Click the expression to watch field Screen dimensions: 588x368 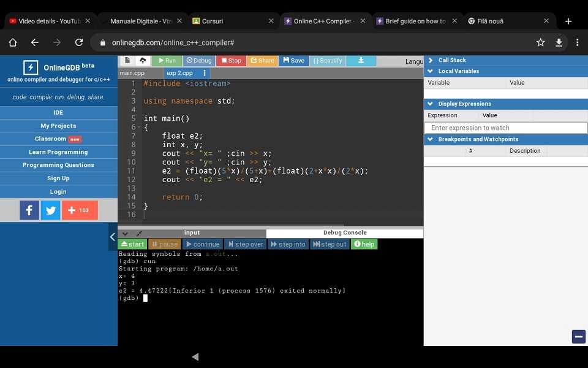click(x=505, y=128)
